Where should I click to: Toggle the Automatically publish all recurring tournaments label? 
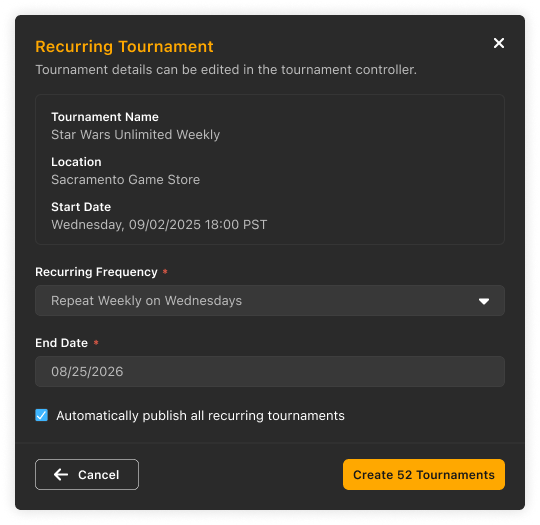click(200, 415)
